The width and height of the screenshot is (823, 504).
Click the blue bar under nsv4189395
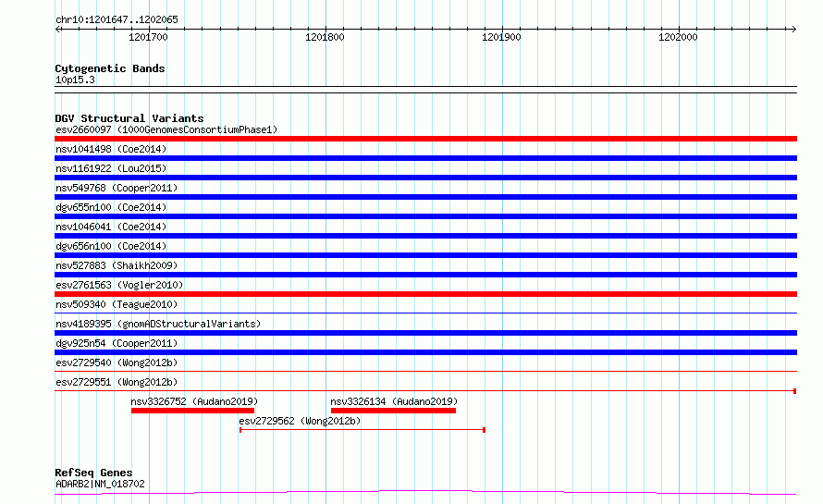[x=425, y=333]
